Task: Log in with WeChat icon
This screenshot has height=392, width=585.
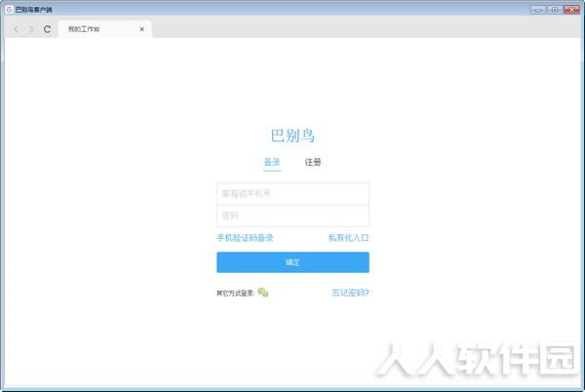Action: (x=263, y=293)
